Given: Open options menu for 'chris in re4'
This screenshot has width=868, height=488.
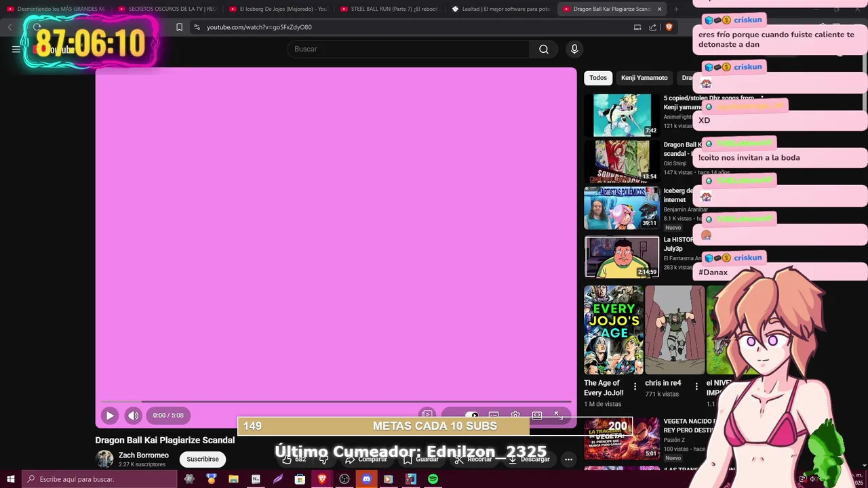Looking at the screenshot, I should [696, 386].
